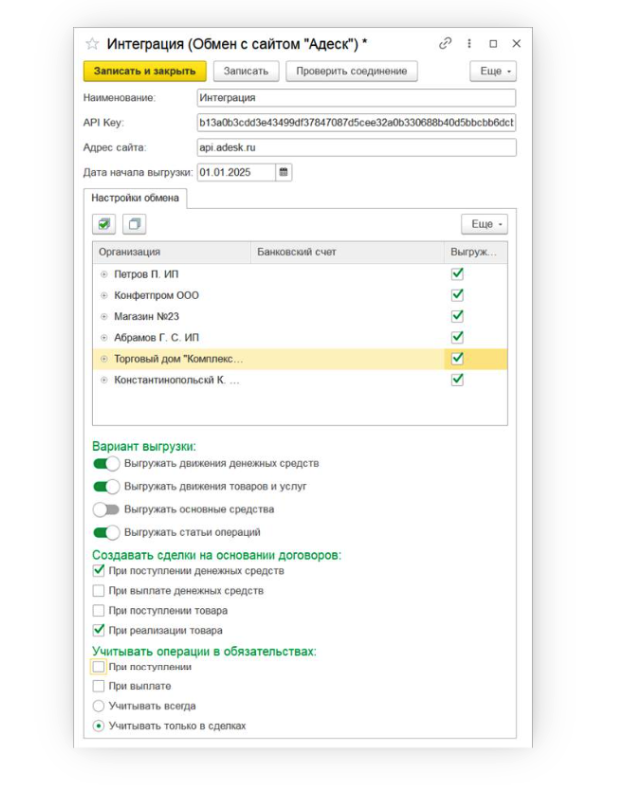Toggle export of fixed assets switch
The image size is (617, 785).
105,509
